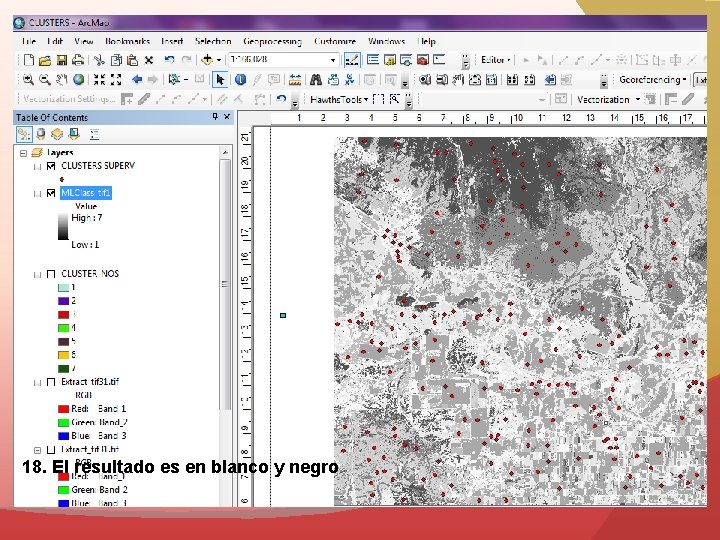Add Data with the yellow plus icon
720x540 pixels.
point(207,60)
